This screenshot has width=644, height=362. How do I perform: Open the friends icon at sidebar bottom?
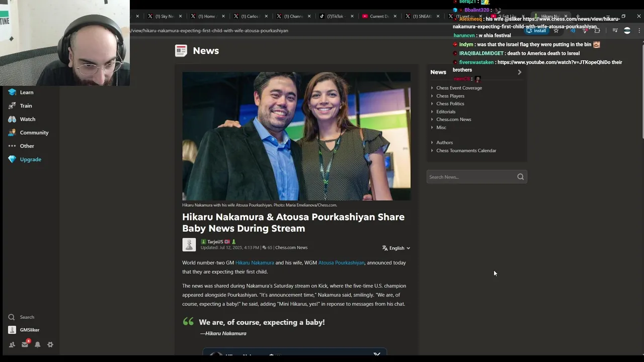click(x=12, y=345)
